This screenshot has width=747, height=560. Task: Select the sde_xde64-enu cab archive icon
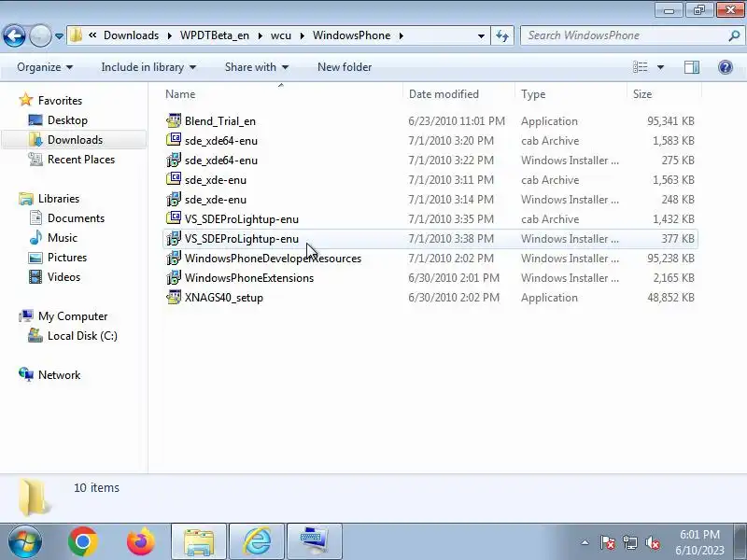pyautogui.click(x=174, y=141)
